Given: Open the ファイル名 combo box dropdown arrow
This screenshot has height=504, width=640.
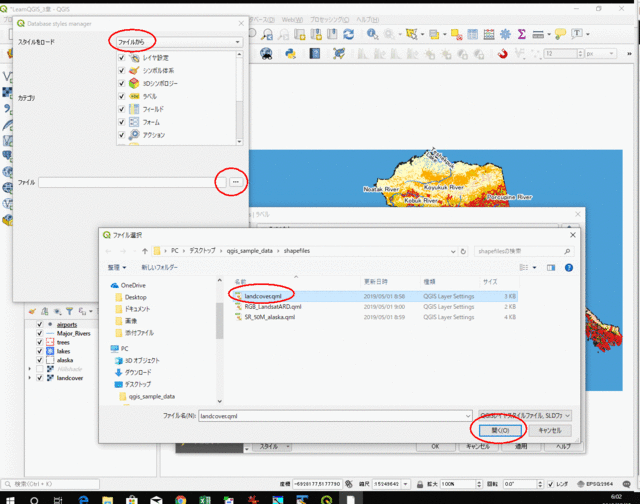Looking at the screenshot, I should [x=468, y=416].
